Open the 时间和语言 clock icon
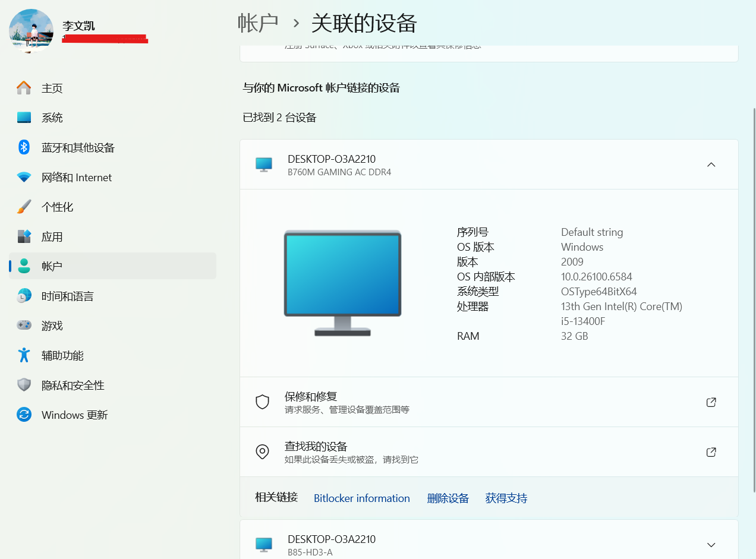Viewport: 756px width, 559px height. pos(24,296)
